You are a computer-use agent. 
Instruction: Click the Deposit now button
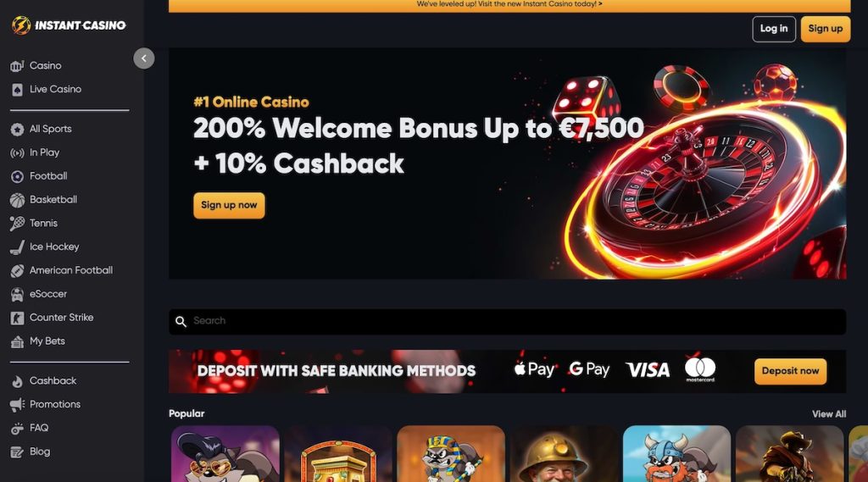(x=790, y=371)
